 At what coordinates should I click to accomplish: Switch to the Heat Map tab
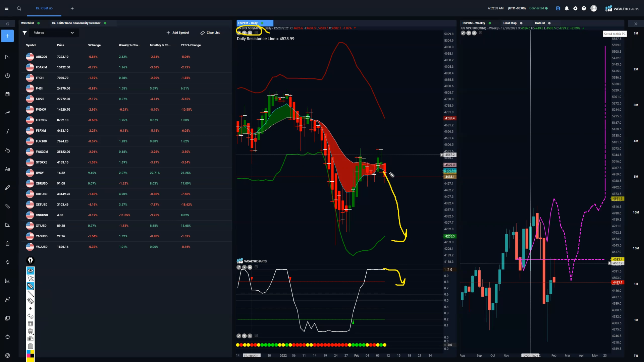click(513, 23)
